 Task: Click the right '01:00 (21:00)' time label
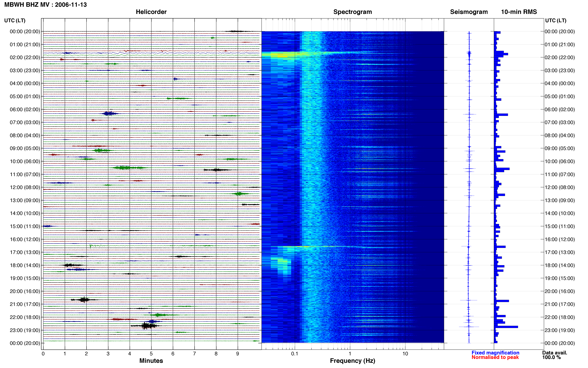pos(560,45)
